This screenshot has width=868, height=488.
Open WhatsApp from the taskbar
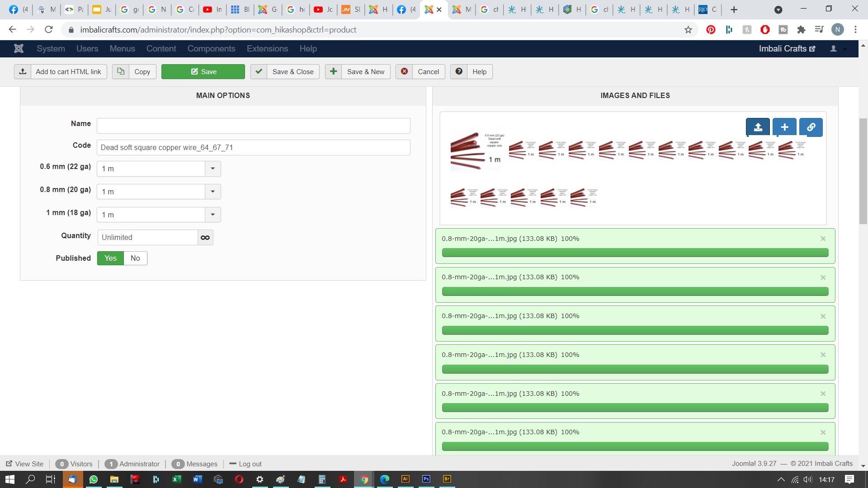click(94, 479)
